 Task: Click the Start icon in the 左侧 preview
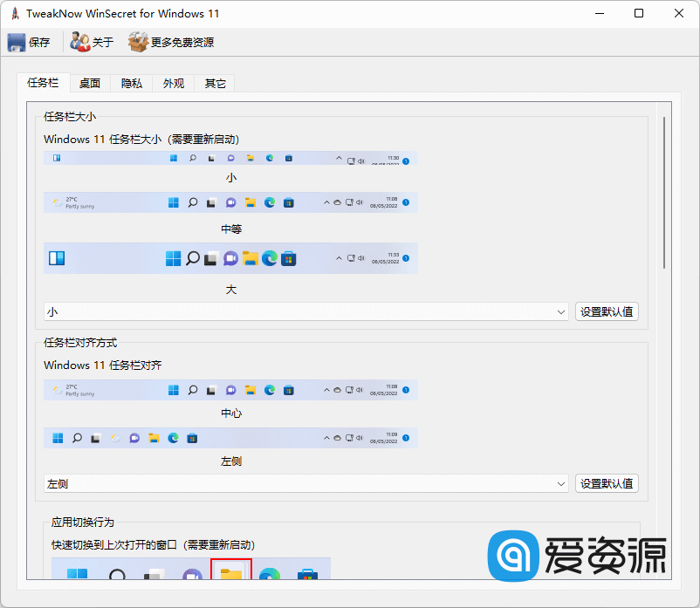pos(57,439)
